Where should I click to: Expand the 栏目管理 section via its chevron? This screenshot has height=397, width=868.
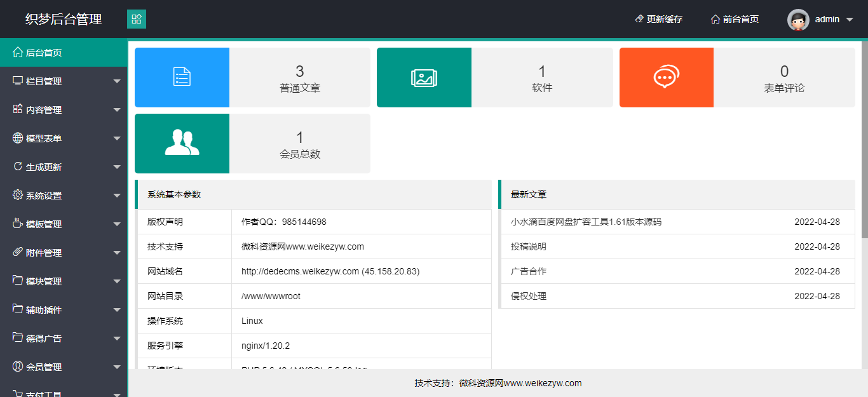[117, 81]
